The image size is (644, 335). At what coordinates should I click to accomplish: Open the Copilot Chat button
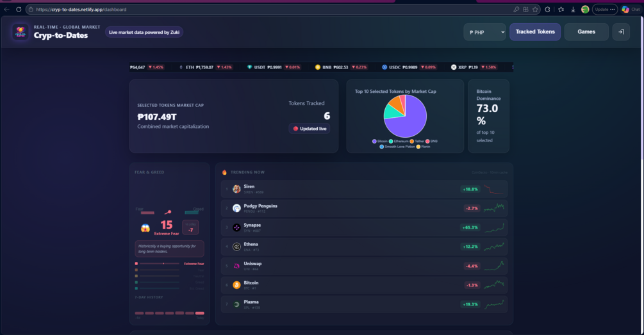[631, 9]
